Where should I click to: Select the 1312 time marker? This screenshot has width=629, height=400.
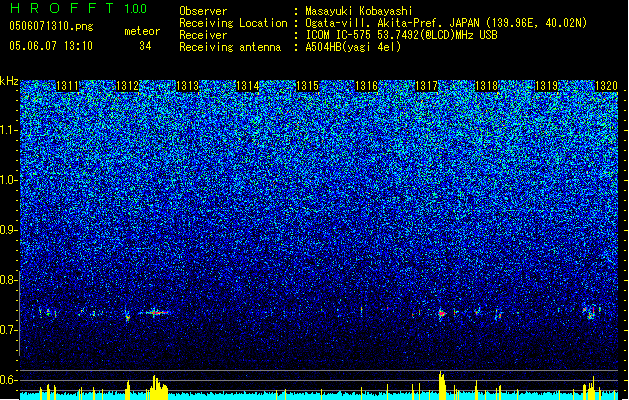127,86
